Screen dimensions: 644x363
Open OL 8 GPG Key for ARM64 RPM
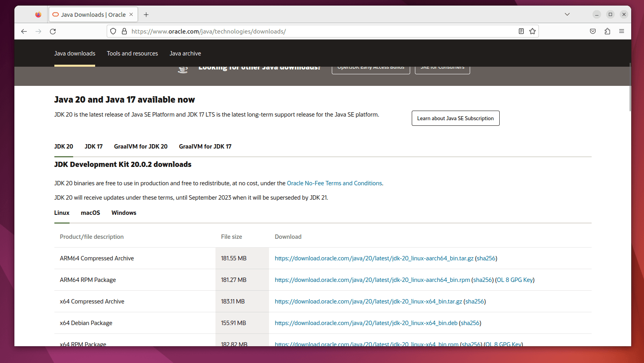[x=515, y=280]
